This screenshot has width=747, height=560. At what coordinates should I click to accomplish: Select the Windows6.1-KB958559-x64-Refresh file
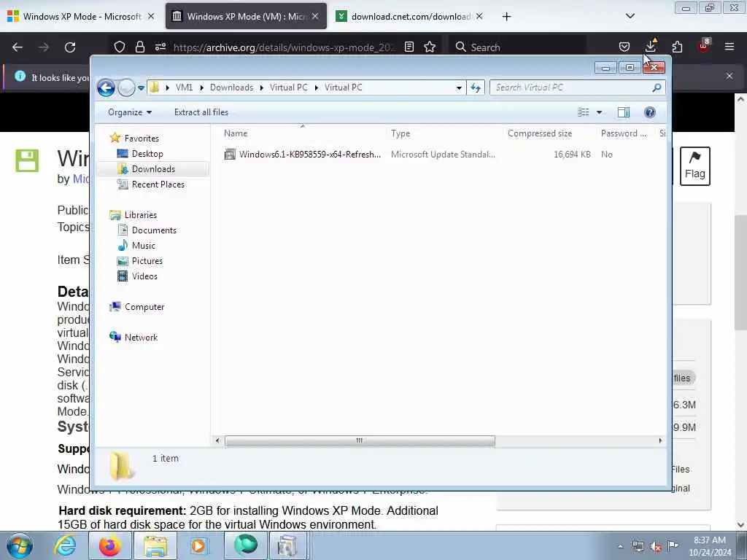click(309, 155)
